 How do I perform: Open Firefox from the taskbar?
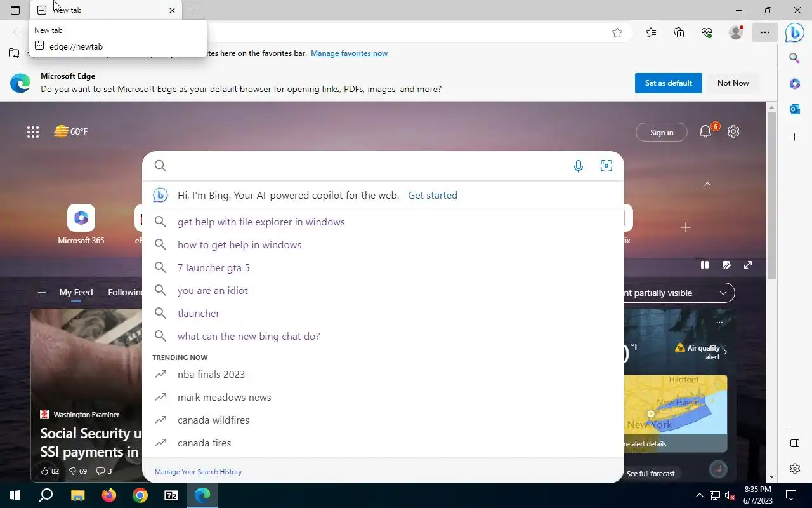pos(109,495)
